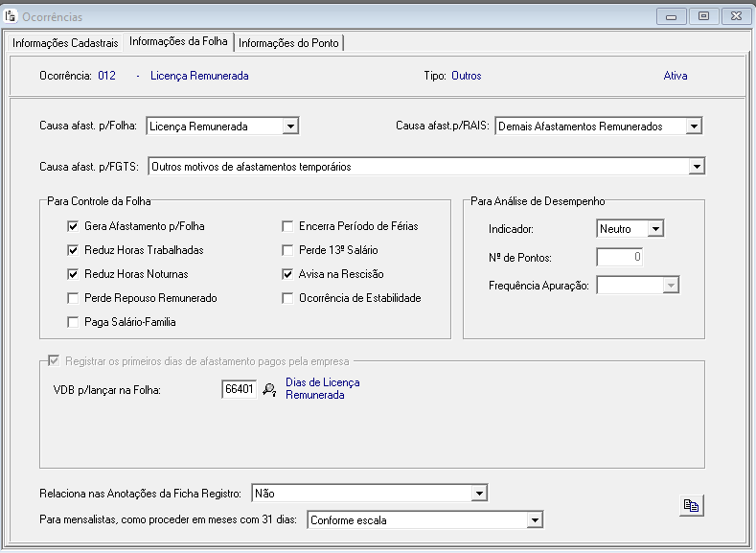Click Dias de Licença Remunerada link text

322,388
